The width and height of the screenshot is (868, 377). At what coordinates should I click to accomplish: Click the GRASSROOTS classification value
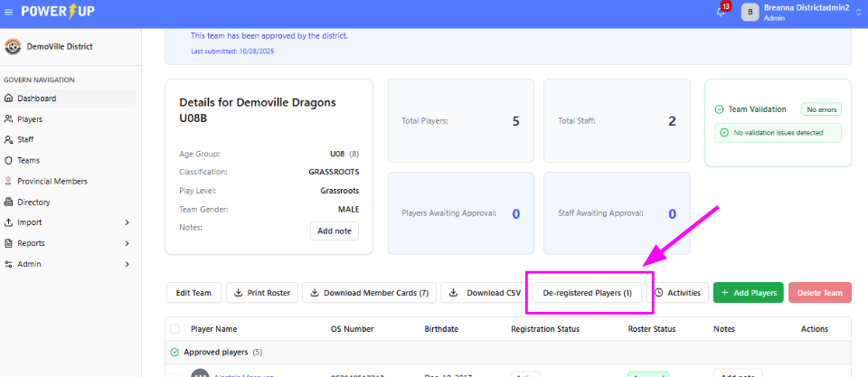pyautogui.click(x=334, y=172)
